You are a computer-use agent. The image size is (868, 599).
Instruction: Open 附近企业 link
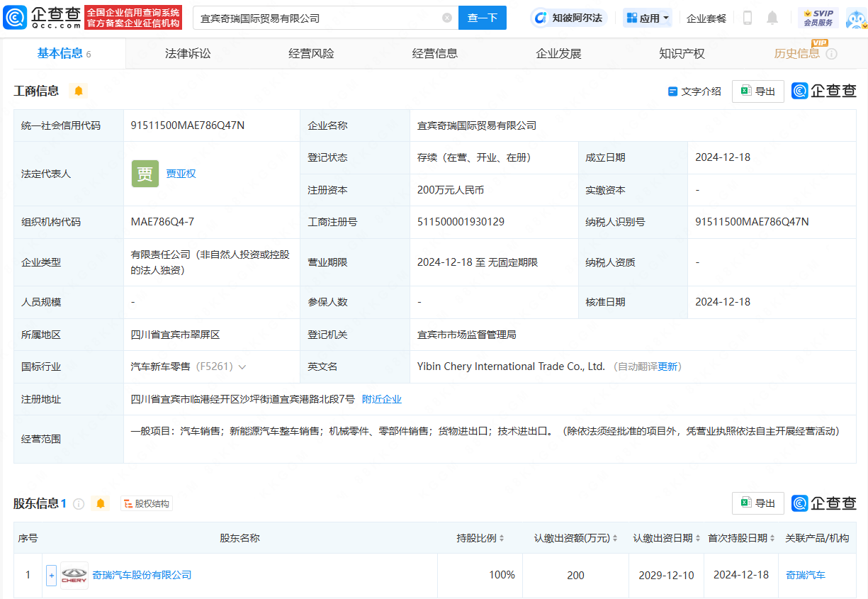tap(382, 399)
